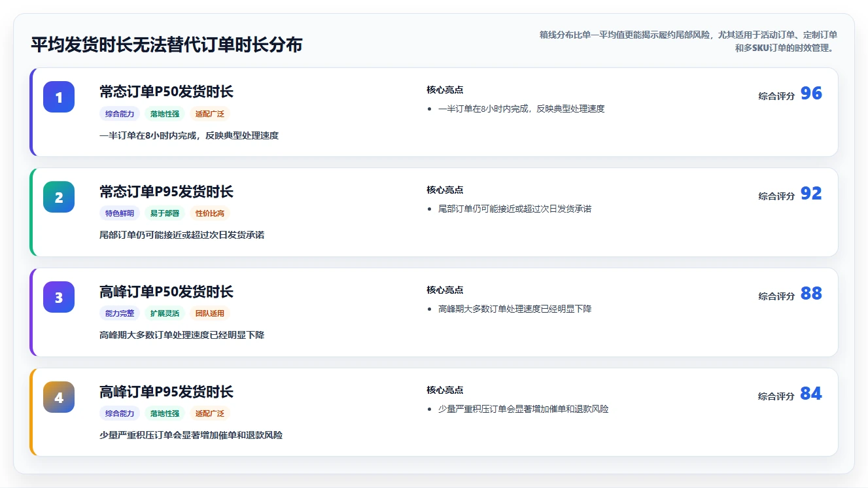This screenshot has width=868, height=488.
Task: Click the number 3 rank badge
Action: 59,297
